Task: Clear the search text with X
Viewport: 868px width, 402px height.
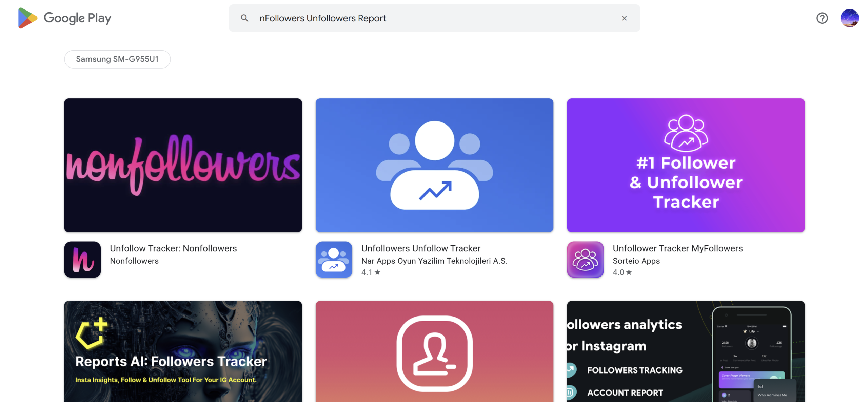Action: 624,18
